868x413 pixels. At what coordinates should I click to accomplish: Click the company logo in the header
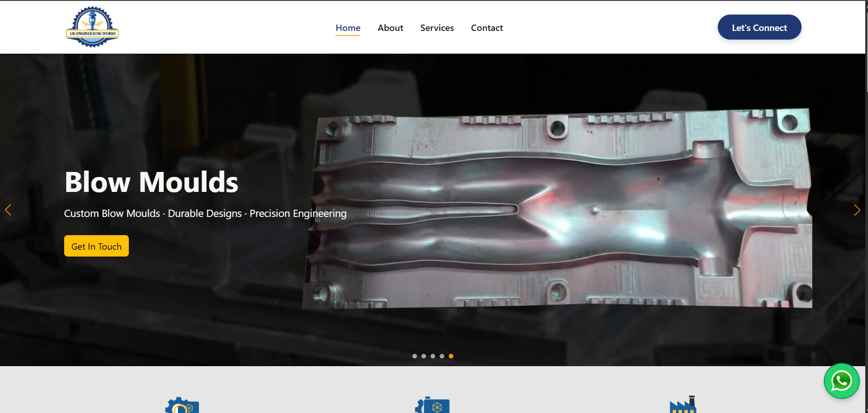click(92, 26)
